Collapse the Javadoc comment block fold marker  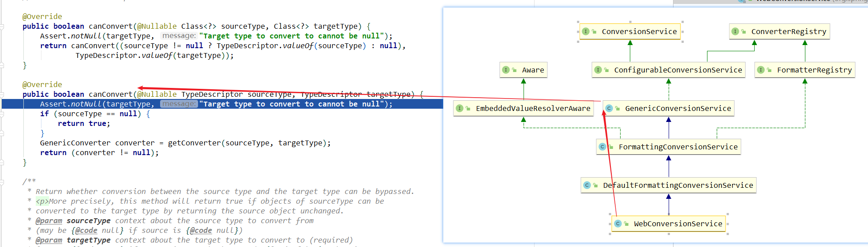2,182
